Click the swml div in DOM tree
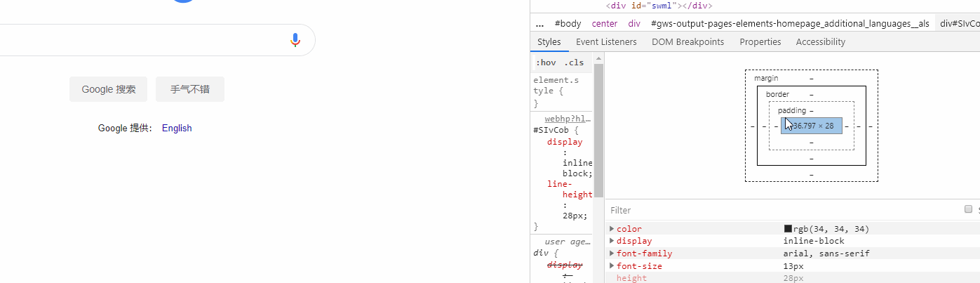 pyautogui.click(x=659, y=6)
